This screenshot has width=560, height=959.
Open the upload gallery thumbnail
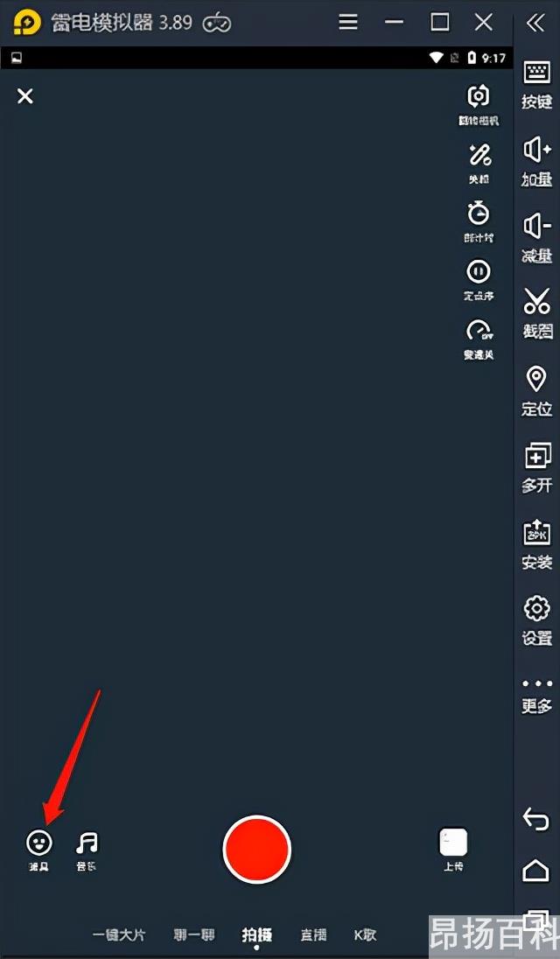[453, 842]
